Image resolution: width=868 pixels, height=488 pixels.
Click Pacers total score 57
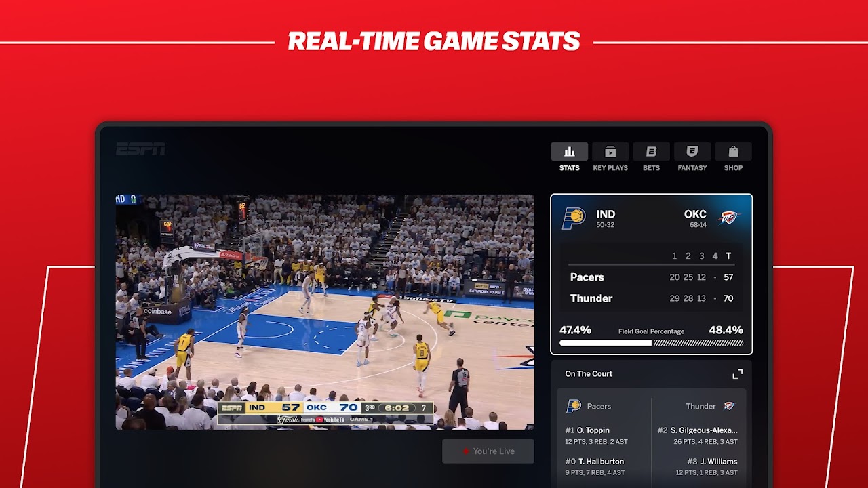(x=728, y=277)
